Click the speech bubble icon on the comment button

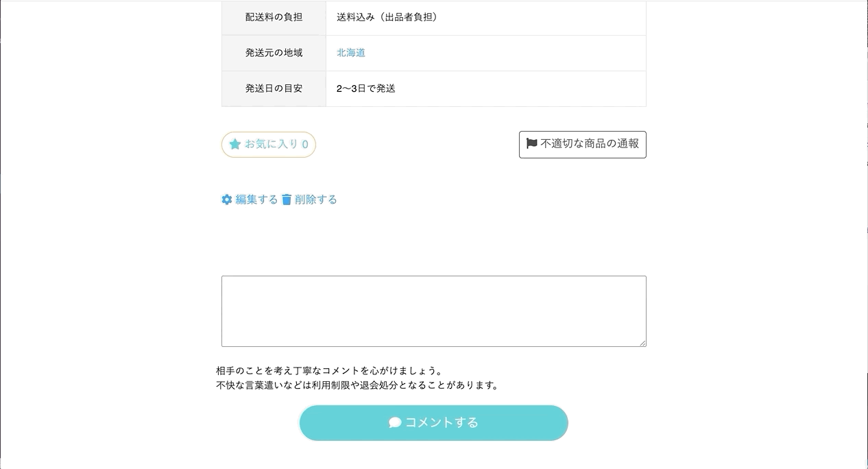(x=395, y=422)
